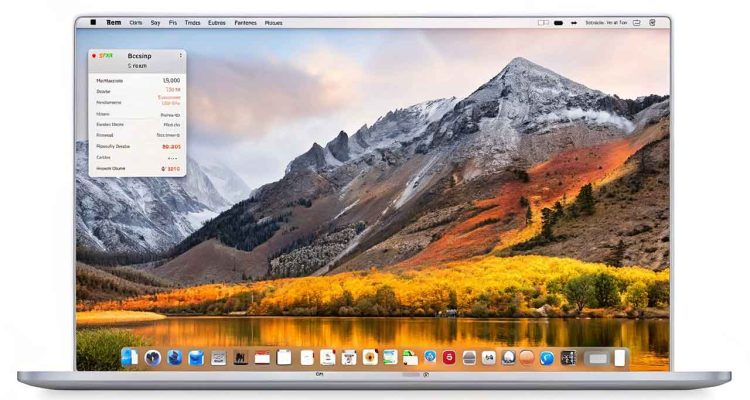
Task: Open the red calendar icon in dock
Action: coord(262,357)
